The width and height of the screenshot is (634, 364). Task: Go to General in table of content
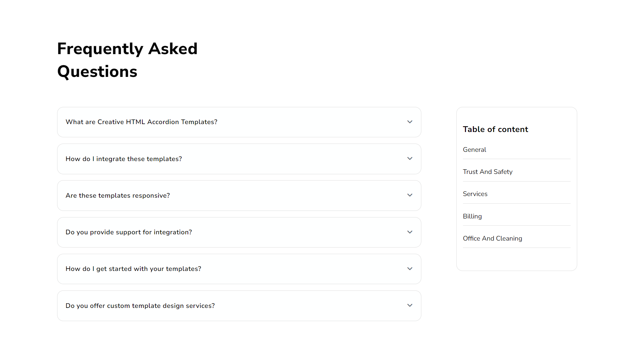click(x=475, y=149)
